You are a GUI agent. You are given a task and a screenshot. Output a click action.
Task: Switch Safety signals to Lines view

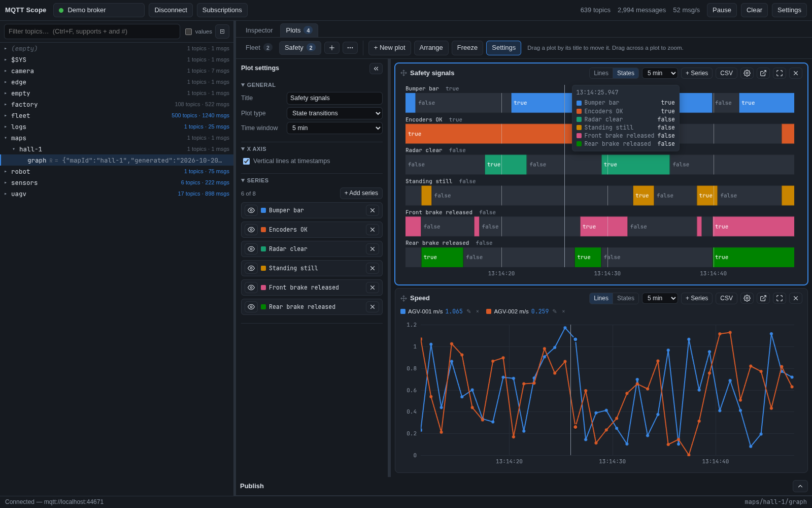pyautogui.click(x=601, y=73)
